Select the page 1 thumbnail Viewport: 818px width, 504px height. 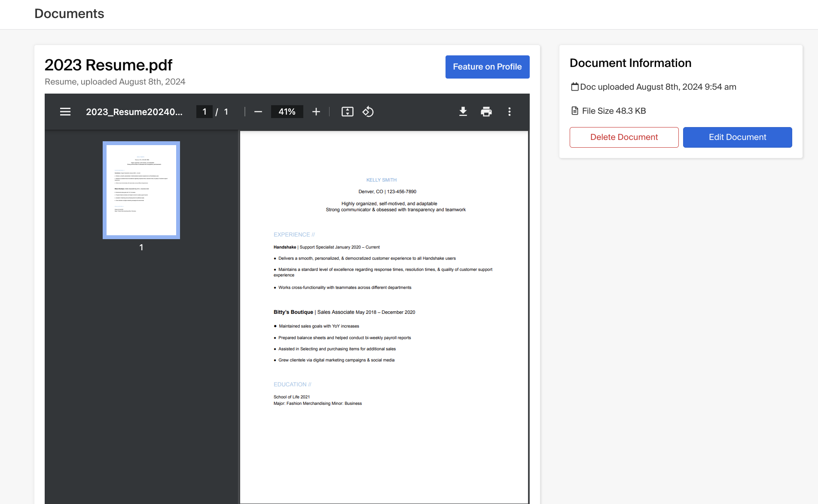(x=141, y=190)
